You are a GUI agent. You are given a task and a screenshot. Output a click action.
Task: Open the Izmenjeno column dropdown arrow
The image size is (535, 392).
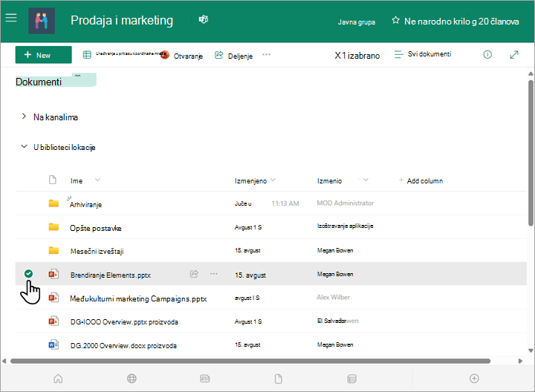tap(273, 180)
